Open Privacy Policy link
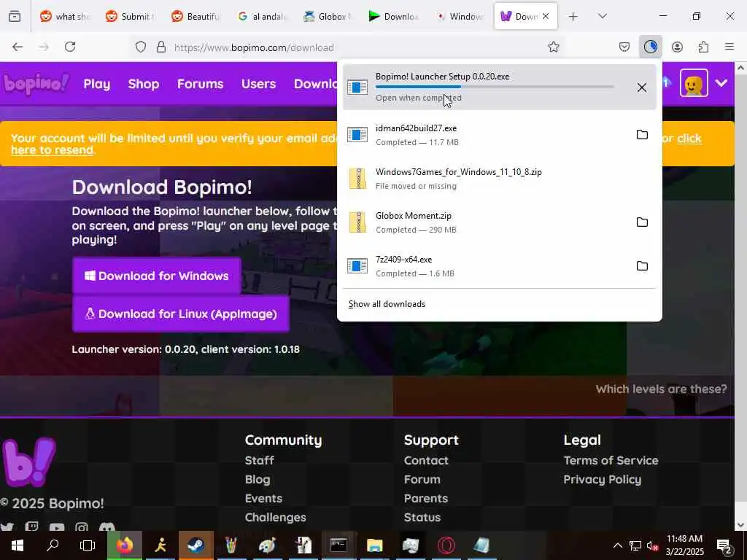 602,480
